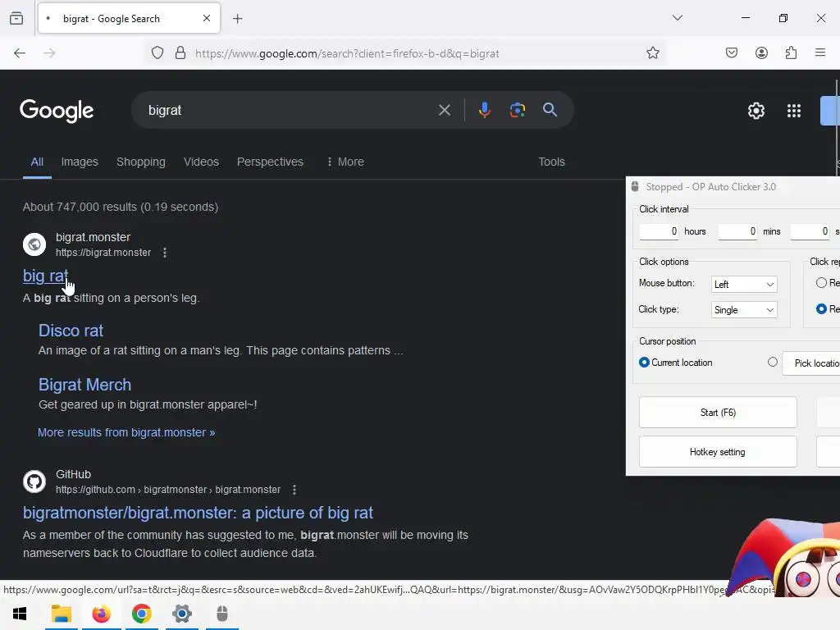Image resolution: width=840 pixels, height=630 pixels.
Task: Click the Pick location button
Action: tap(811, 363)
